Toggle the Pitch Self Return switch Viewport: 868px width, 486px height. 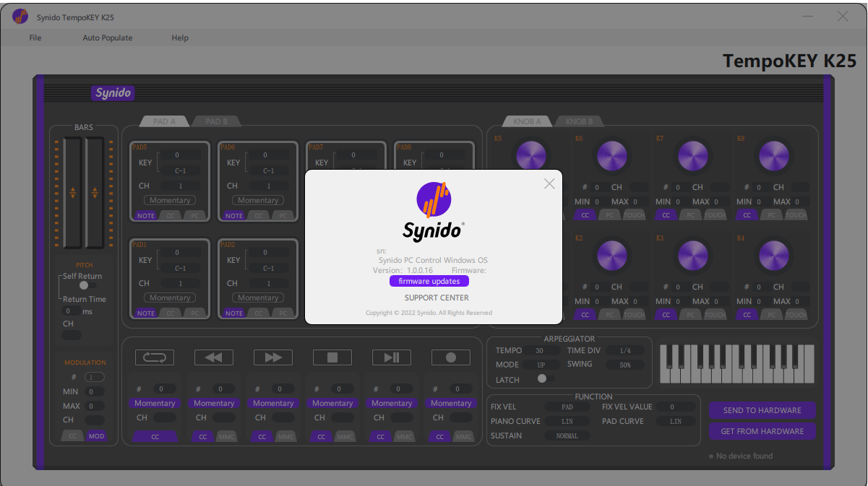point(85,285)
